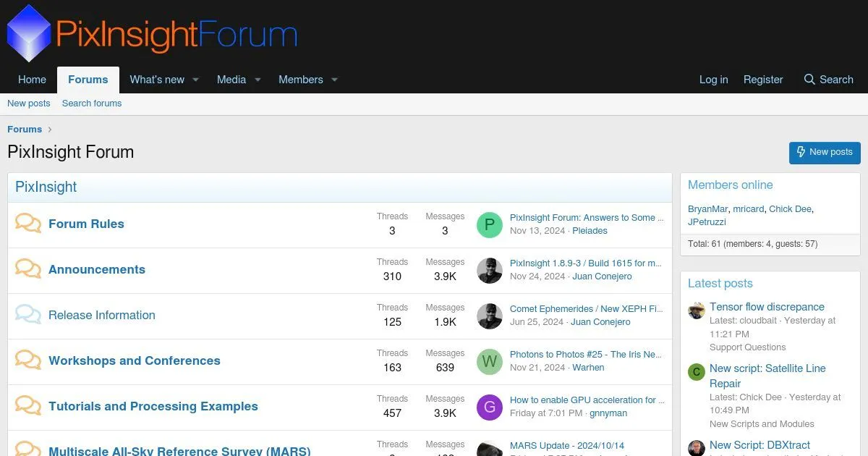Expand the What's new dropdown arrow
Viewport: 868px width, 456px height.
tap(195, 80)
